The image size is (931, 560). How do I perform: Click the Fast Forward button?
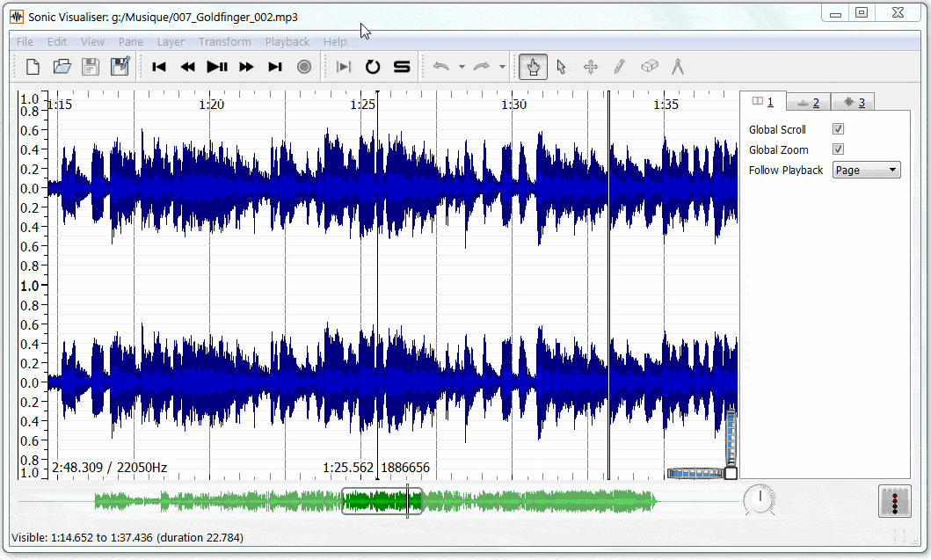click(x=246, y=67)
